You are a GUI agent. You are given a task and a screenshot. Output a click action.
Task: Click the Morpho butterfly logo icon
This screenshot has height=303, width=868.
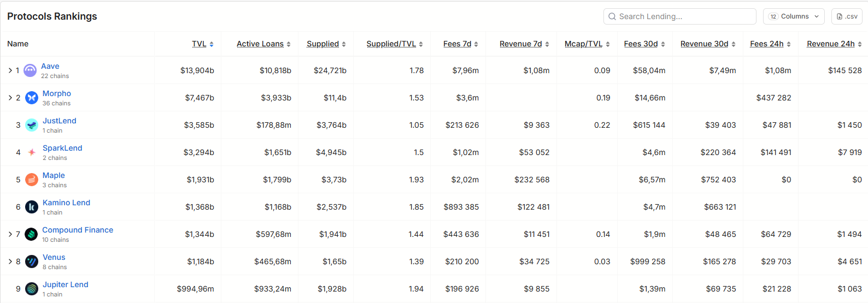(x=32, y=98)
